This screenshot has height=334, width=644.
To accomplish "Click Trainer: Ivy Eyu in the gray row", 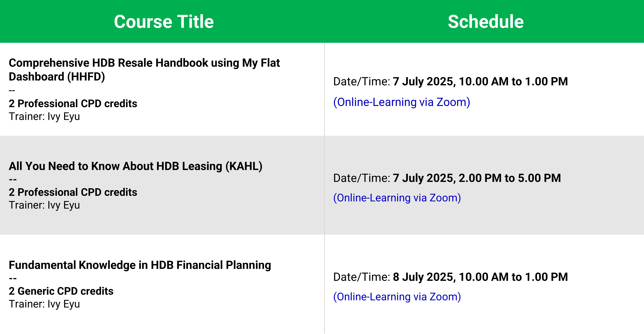I will [x=44, y=205].
